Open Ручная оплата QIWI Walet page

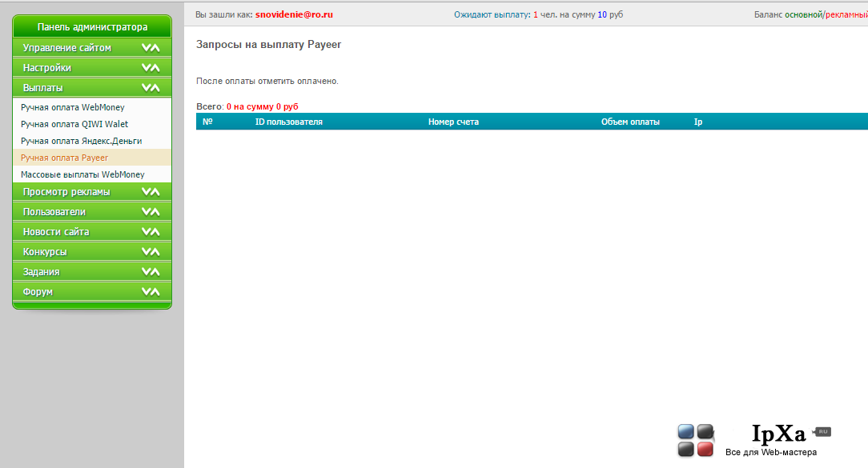coord(74,124)
